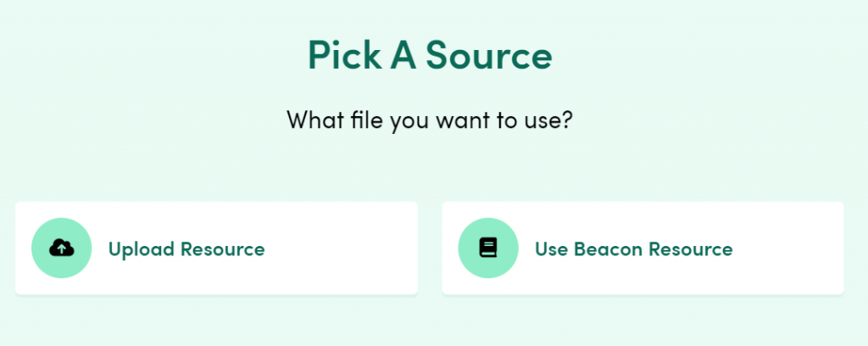868x346 pixels.
Task: Click the cloud upload icon
Action: (61, 248)
